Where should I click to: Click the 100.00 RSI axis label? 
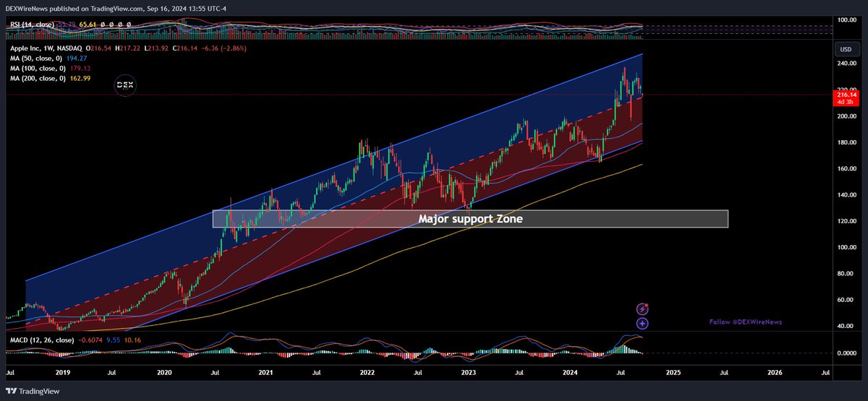point(846,20)
